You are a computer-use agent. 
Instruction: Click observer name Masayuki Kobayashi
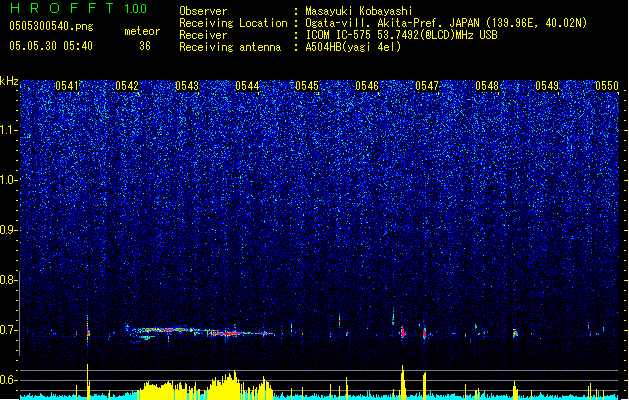[359, 11]
